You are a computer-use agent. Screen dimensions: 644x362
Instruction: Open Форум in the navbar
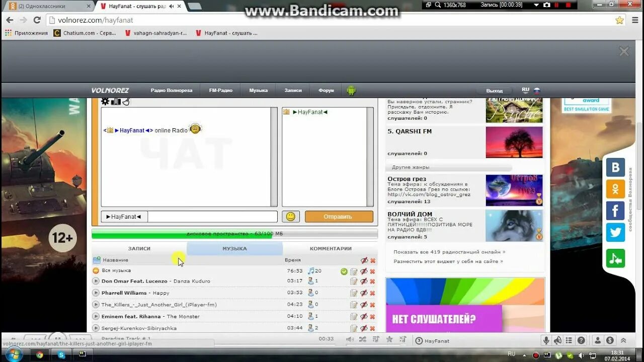click(326, 90)
